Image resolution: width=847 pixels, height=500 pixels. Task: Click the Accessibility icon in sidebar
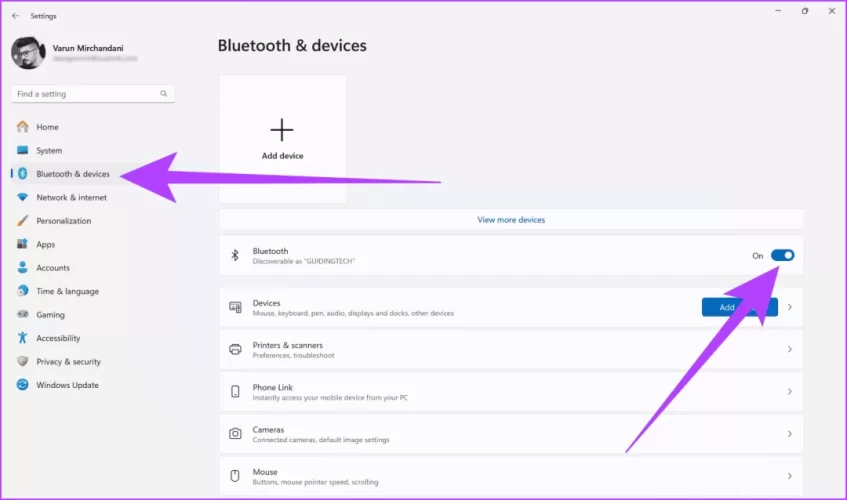point(22,338)
